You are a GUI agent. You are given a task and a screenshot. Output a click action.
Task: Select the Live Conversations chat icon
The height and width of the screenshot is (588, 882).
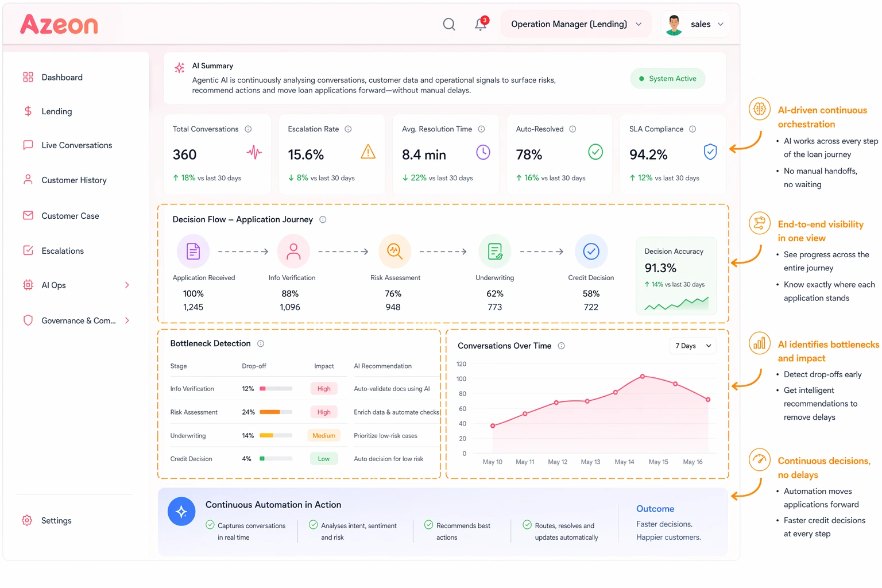click(x=28, y=145)
